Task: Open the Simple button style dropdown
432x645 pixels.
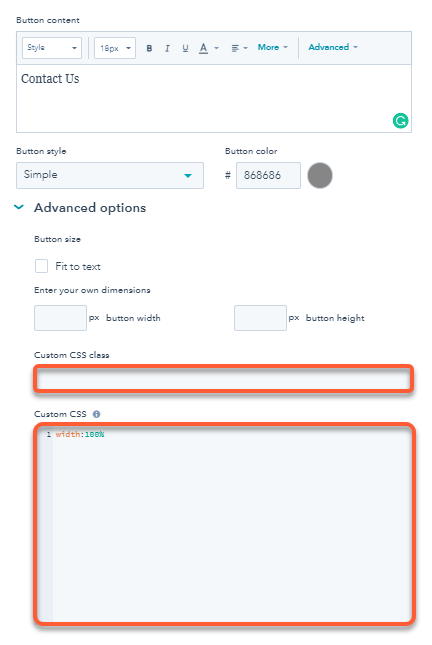Action: point(110,175)
